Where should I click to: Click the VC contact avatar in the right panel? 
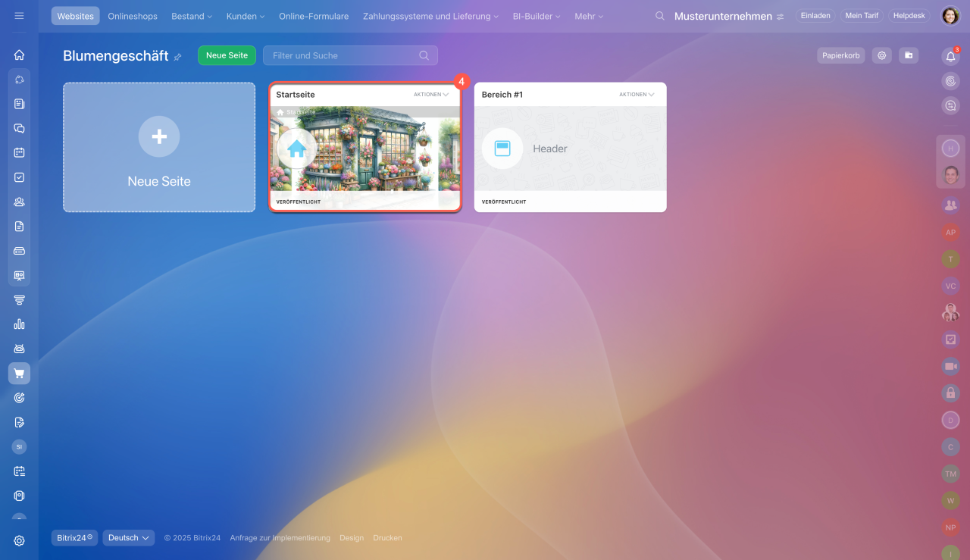coord(950,286)
